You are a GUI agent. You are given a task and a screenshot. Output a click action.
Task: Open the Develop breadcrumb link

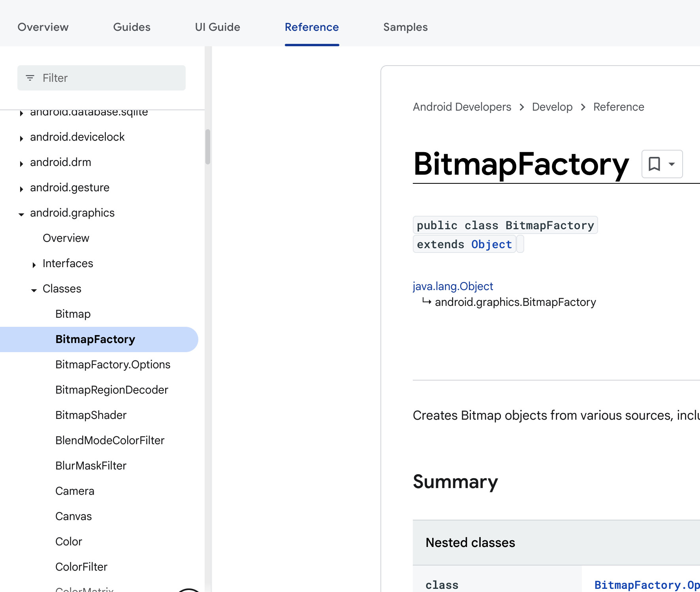(552, 107)
